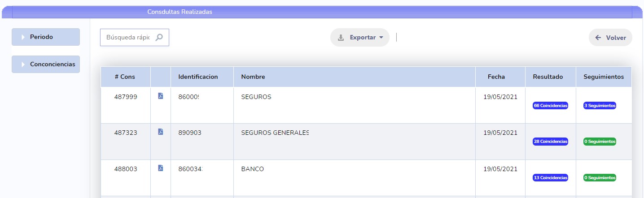Viewport: 644px width, 198px height.
Task: Open PDF report for consulta 488003
Action: [161, 168]
